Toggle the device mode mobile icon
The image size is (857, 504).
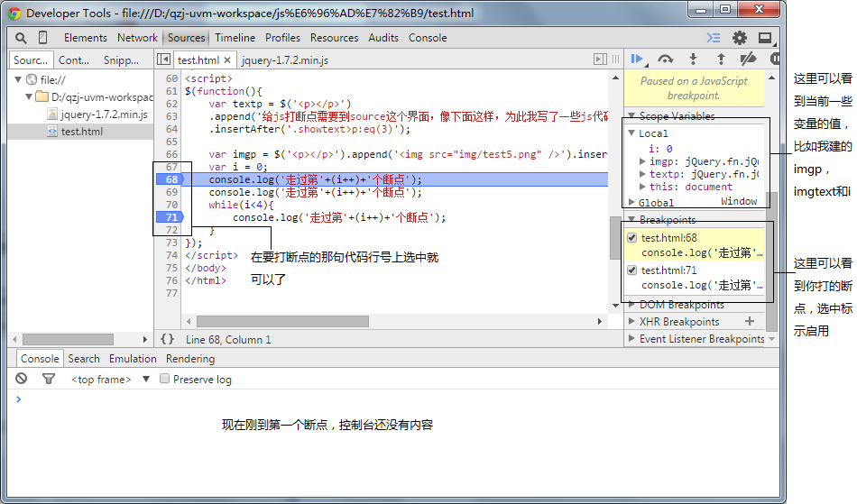click(42, 38)
